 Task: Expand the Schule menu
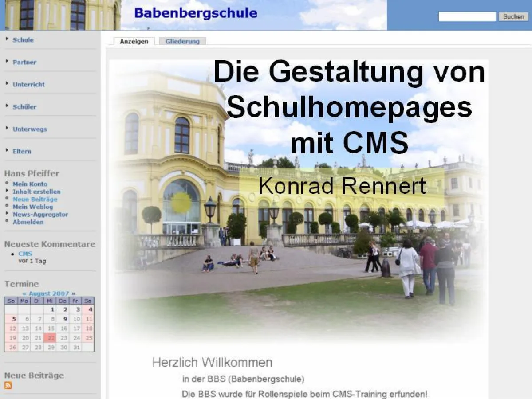coord(23,40)
